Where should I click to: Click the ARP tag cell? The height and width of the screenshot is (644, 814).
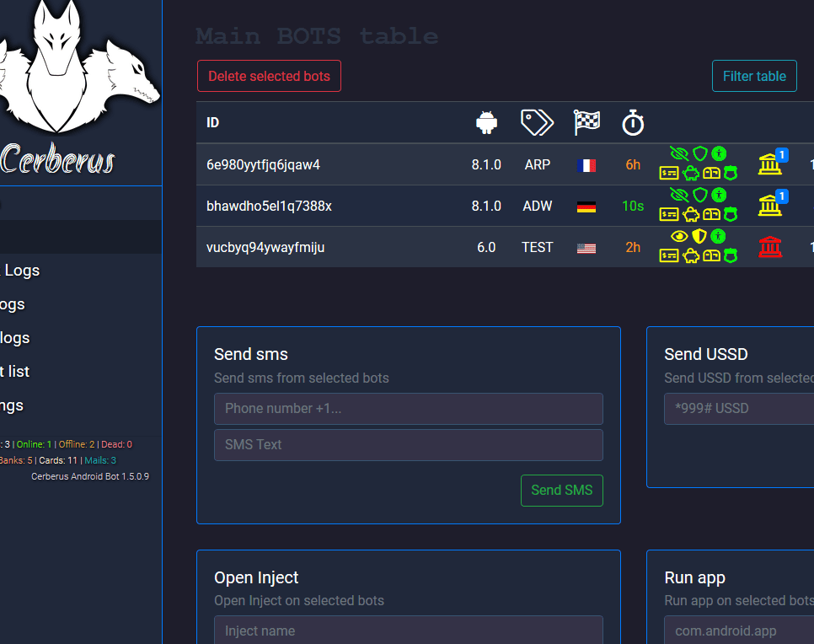538,164
